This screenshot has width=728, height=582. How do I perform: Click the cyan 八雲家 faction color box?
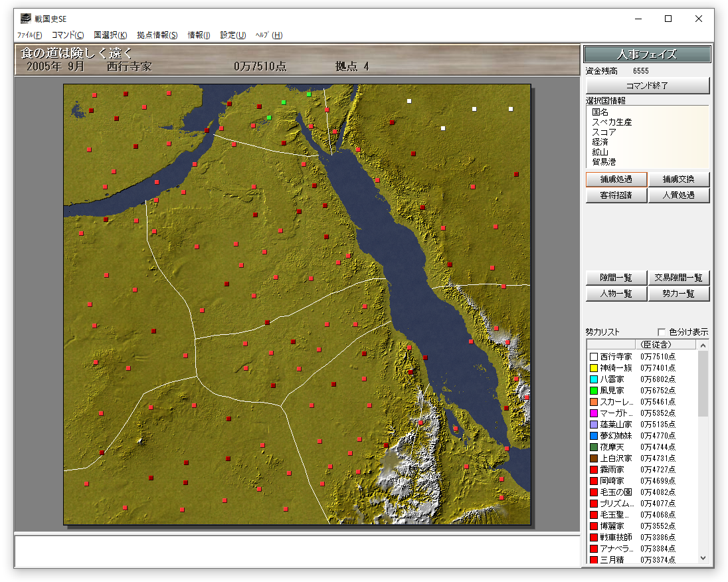coord(594,379)
